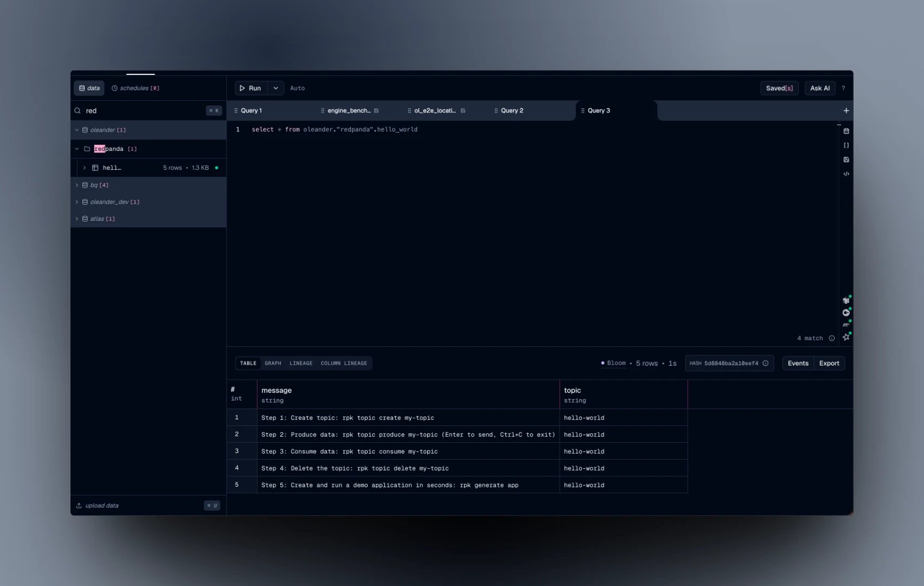924x586 pixels.
Task: Switch to the Query 1 tab
Action: pos(251,111)
